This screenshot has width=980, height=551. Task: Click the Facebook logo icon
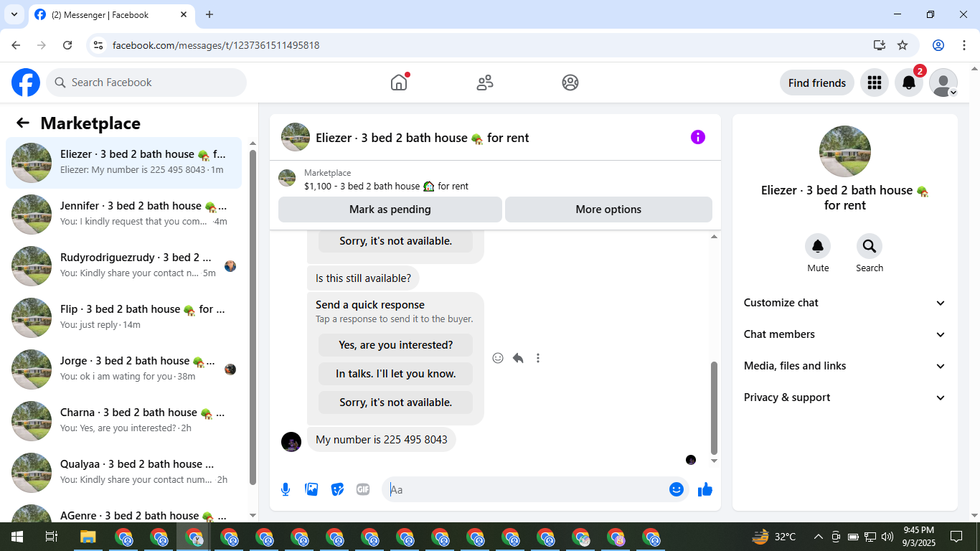(26, 83)
